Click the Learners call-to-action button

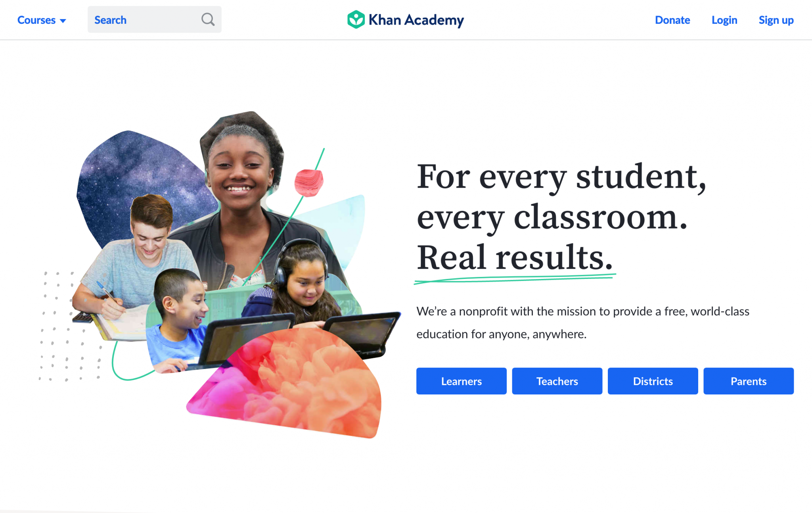pyautogui.click(x=461, y=380)
